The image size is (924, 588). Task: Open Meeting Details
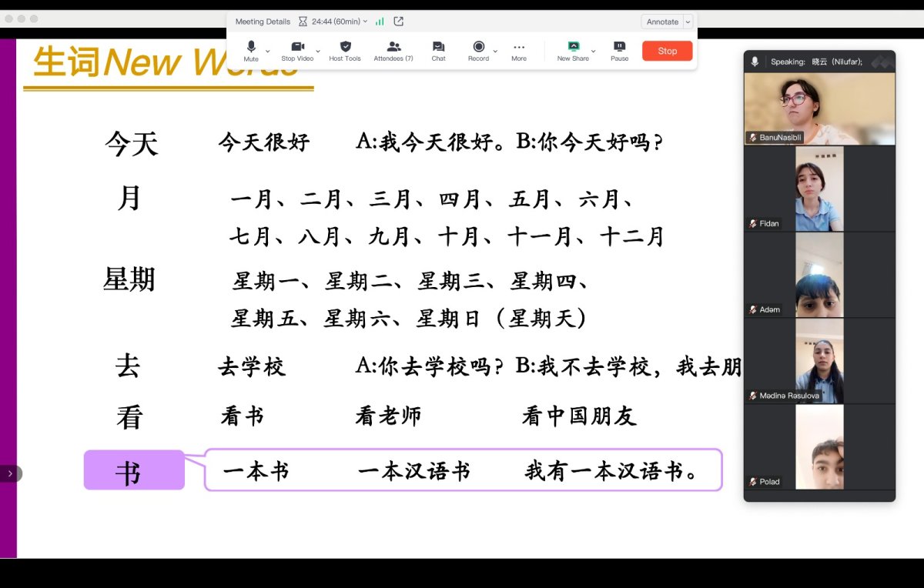tap(263, 22)
